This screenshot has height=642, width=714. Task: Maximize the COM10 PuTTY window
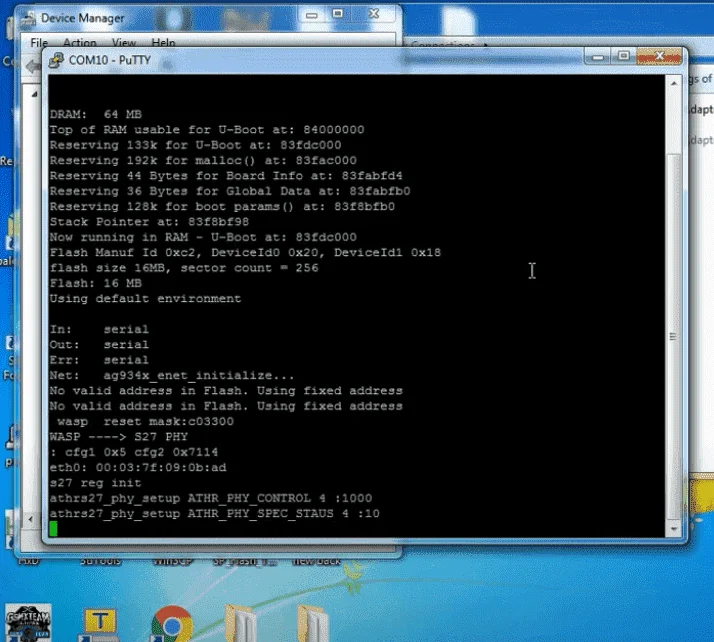pyautogui.click(x=623, y=56)
